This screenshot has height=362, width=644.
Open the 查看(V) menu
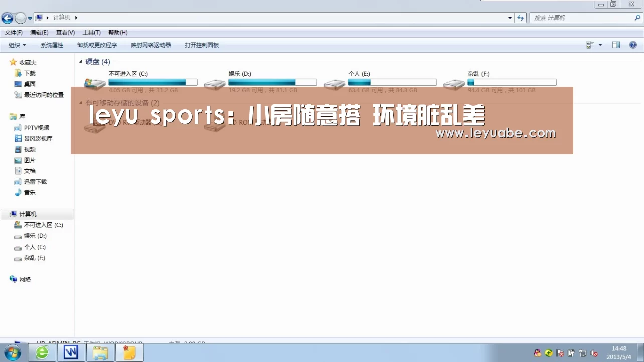(65, 32)
